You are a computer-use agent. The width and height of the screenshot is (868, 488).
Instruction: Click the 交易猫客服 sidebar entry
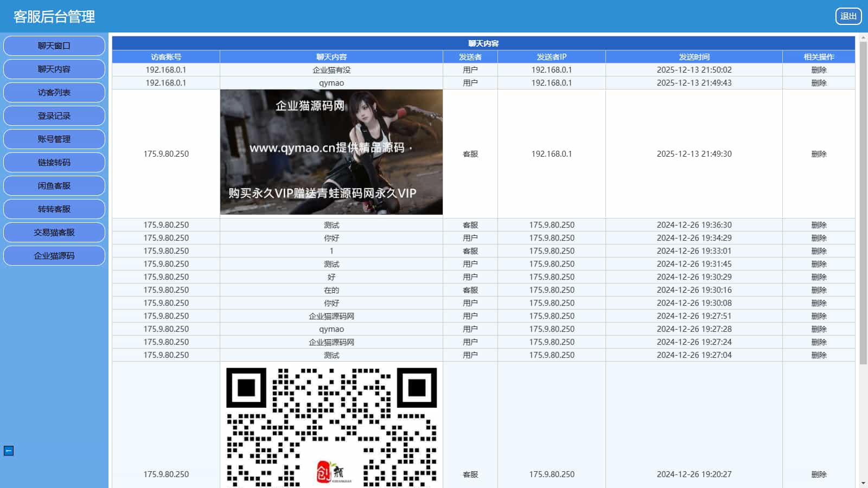(54, 233)
